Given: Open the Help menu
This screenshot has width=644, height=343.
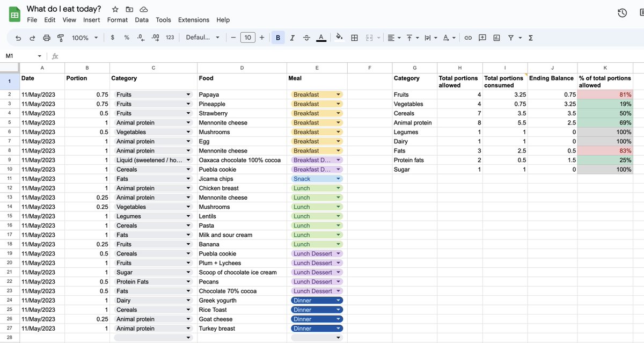Looking at the screenshot, I should [x=223, y=20].
